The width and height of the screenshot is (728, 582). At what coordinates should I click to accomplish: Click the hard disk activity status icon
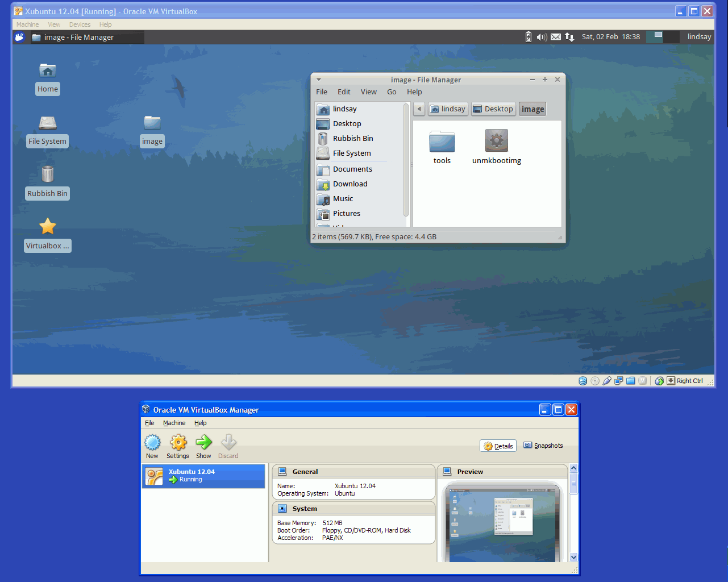(x=583, y=381)
